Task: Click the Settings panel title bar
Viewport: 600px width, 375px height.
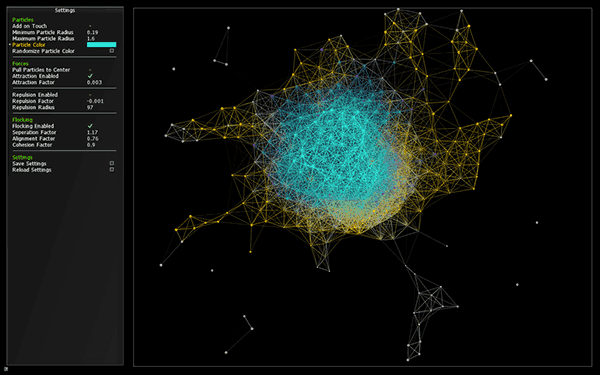Action: click(65, 10)
